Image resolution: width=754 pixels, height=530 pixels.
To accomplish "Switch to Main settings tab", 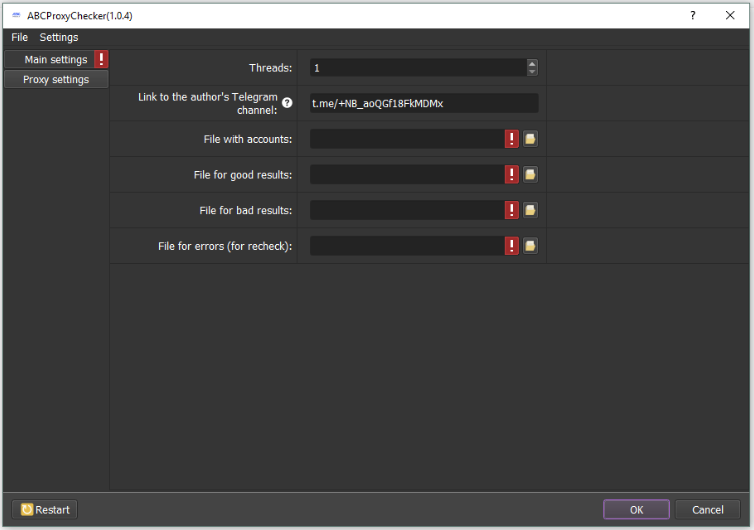I will 56,60.
